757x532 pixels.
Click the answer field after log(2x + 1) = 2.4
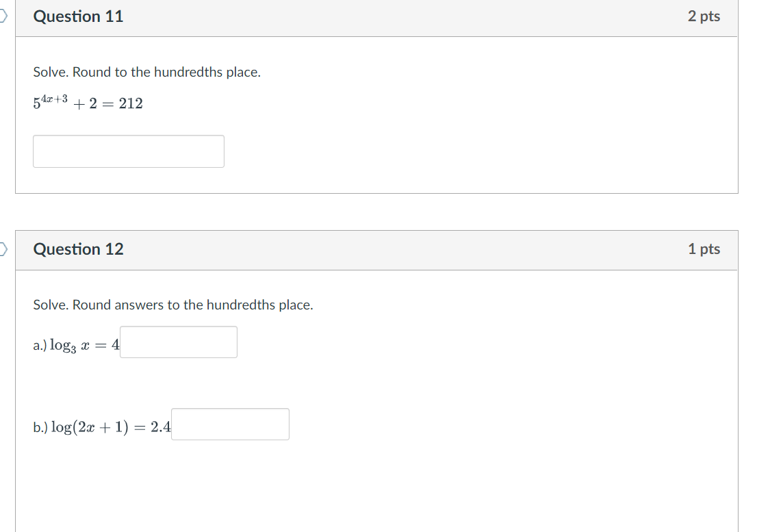pos(230,424)
